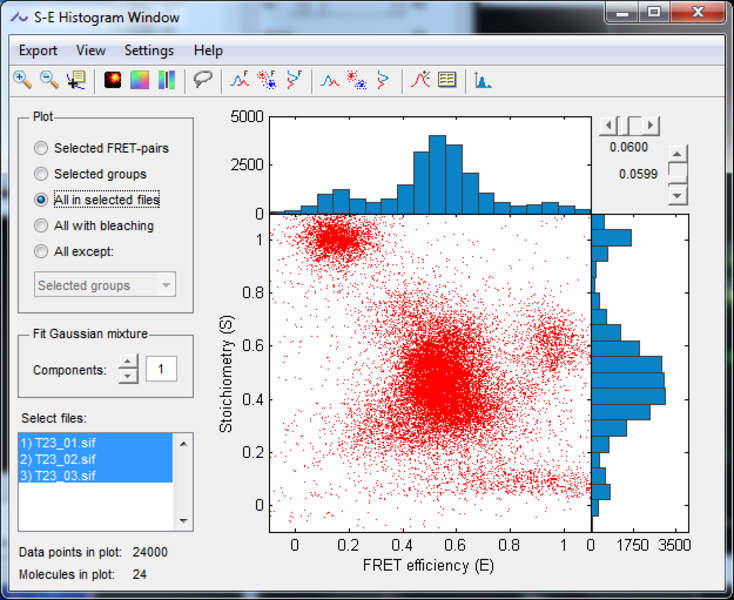Click right arrow of horizontal bin-width slider

coord(651,125)
